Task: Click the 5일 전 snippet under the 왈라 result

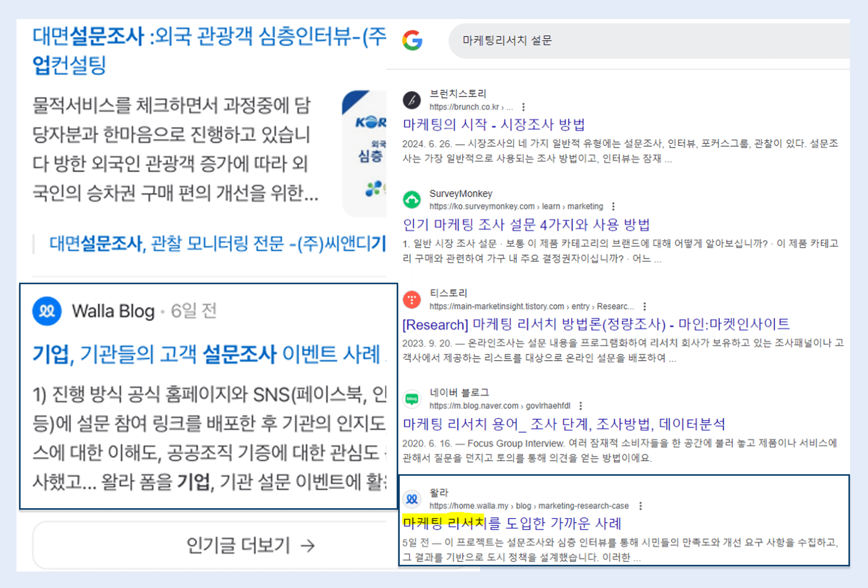Action: pos(620,550)
